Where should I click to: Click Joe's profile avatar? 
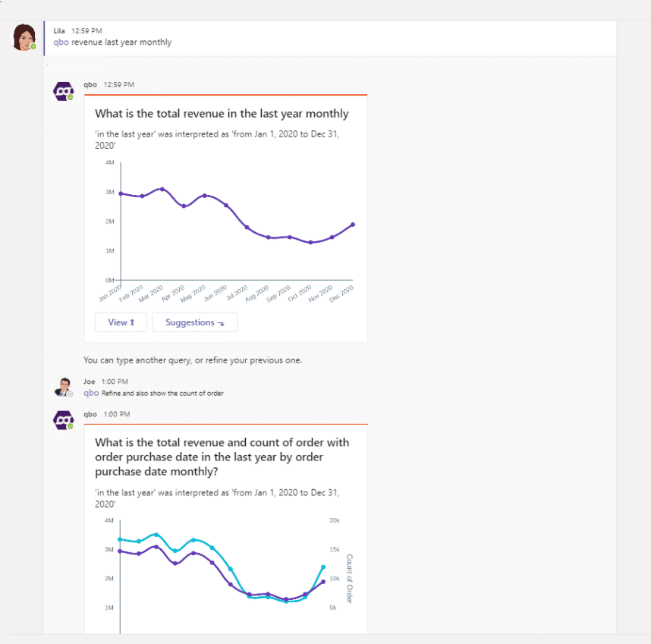(x=64, y=387)
